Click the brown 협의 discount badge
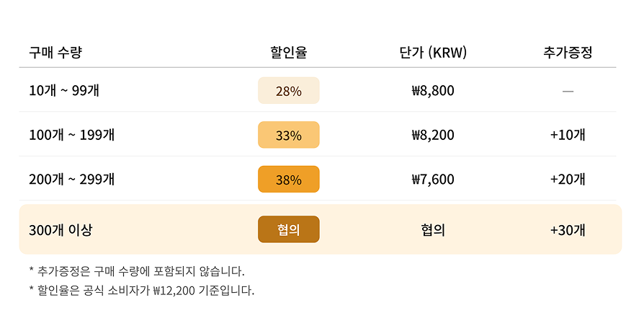 pyautogui.click(x=288, y=229)
